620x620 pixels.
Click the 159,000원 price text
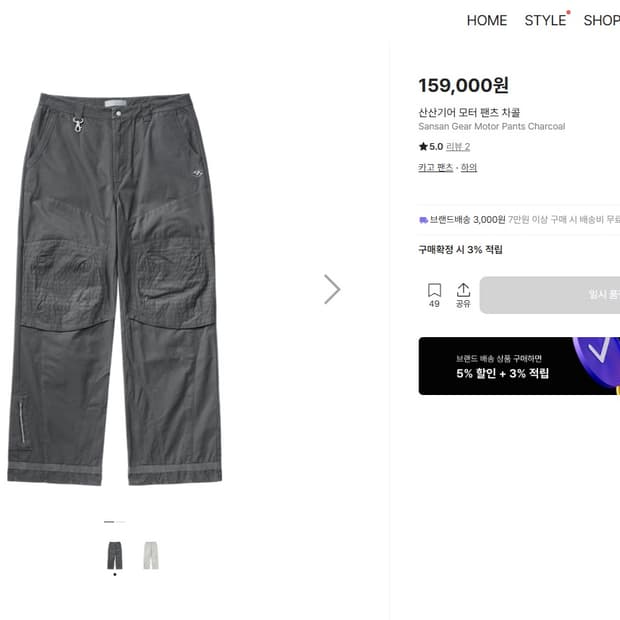pos(463,85)
